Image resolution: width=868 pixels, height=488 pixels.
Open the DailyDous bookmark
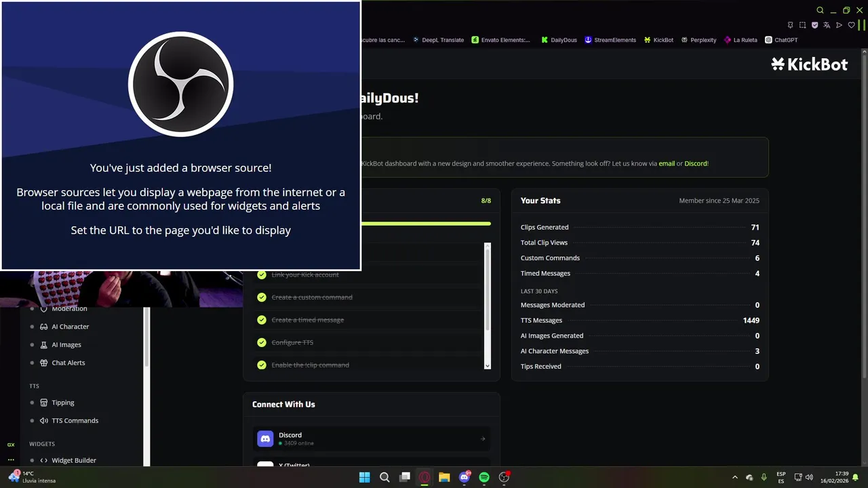tap(559, 40)
